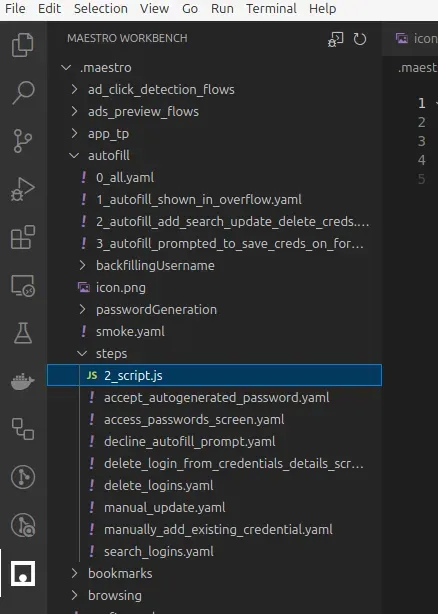Screen dimensions: 438x614
Task: Open the Explorer view in activity bar
Action: point(23,45)
